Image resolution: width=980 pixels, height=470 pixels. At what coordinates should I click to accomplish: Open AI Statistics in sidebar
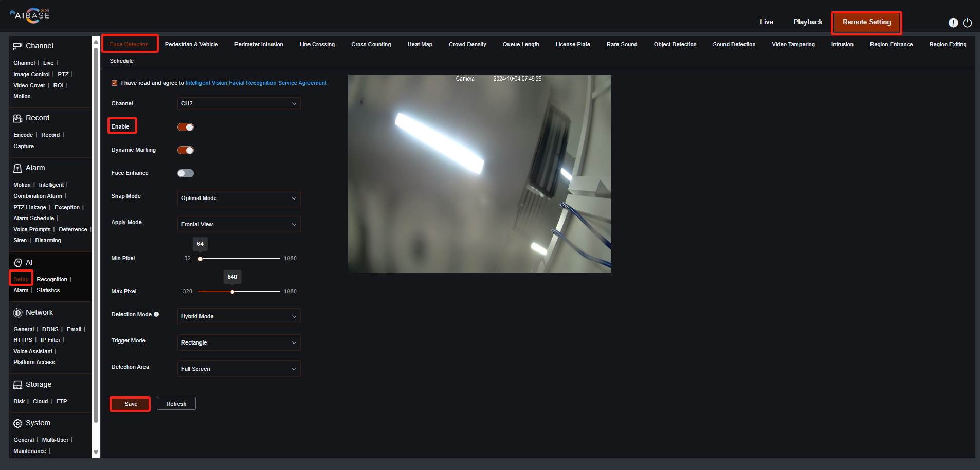pyautogui.click(x=48, y=290)
